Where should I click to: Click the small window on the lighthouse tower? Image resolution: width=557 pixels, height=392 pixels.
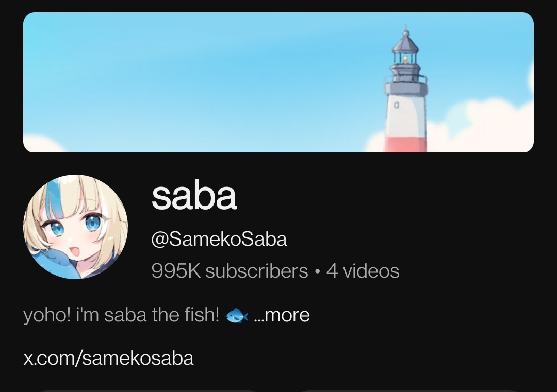pos(397,105)
